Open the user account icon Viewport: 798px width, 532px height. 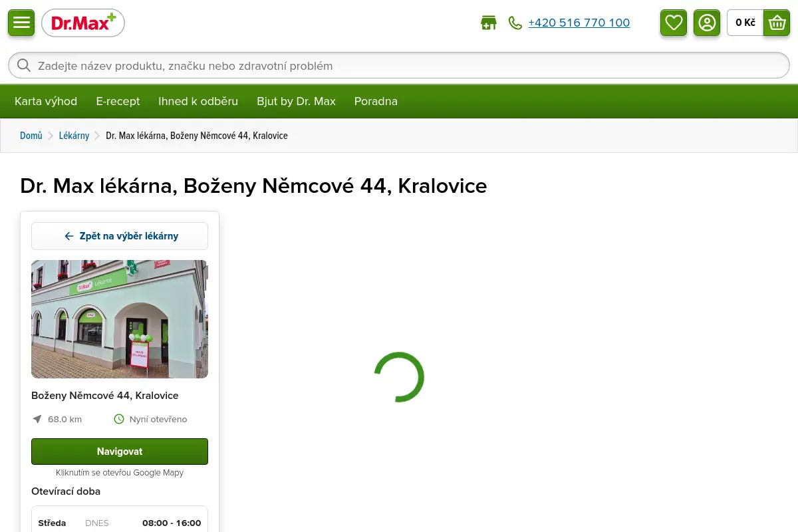pyautogui.click(x=707, y=23)
